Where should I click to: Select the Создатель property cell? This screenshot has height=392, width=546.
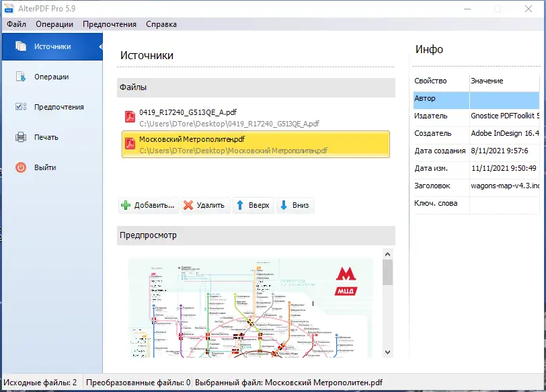pos(441,133)
